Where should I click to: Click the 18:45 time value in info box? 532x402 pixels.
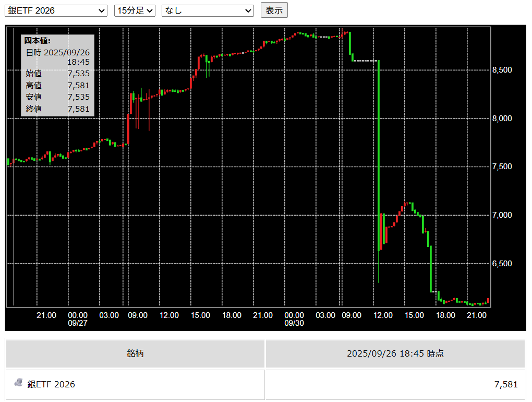pyautogui.click(x=78, y=62)
